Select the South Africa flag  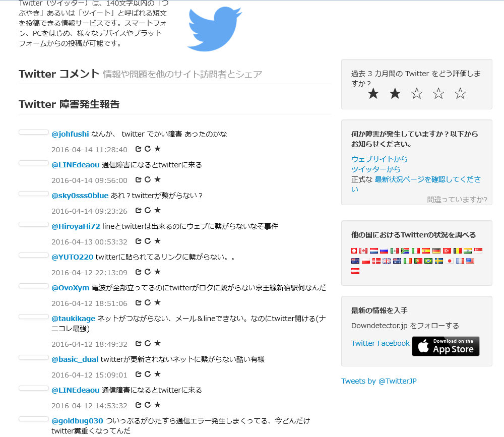tap(405, 251)
